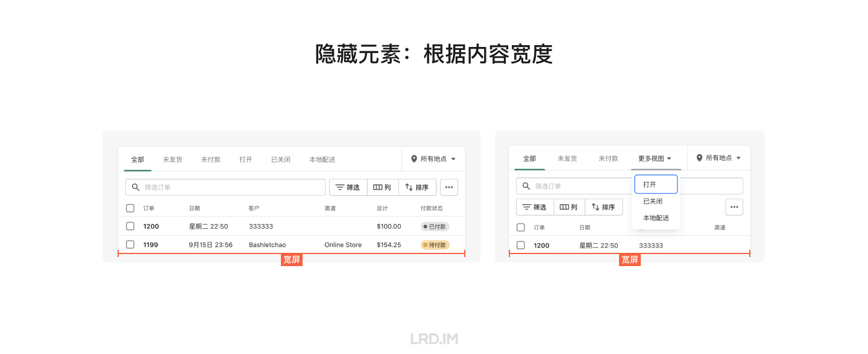
Task: Open the three-dot more menu in left panel
Action: click(449, 187)
